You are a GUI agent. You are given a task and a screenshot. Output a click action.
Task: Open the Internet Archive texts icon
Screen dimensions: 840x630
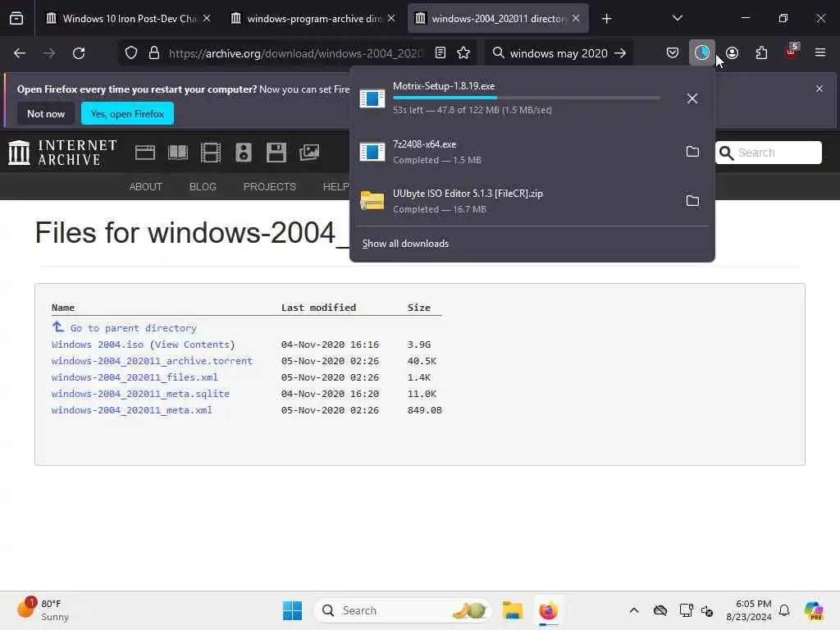tap(178, 153)
